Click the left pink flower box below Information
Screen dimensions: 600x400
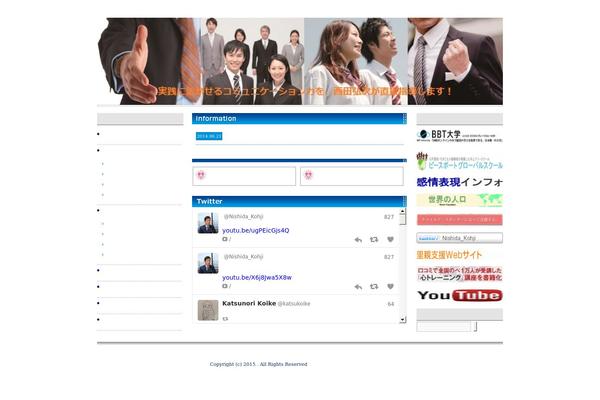pyautogui.click(x=244, y=176)
